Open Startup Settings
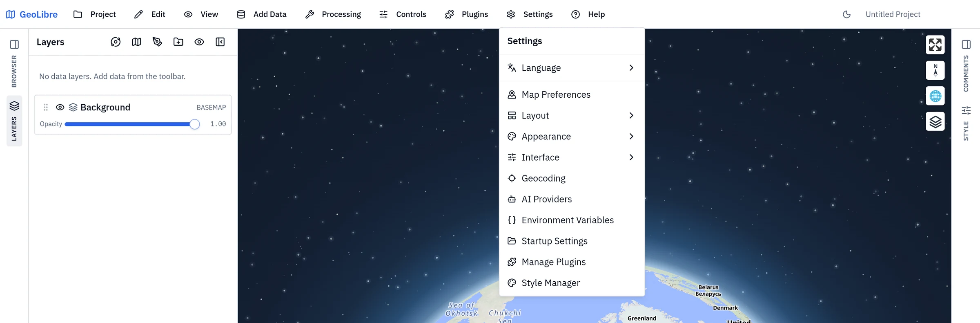The width and height of the screenshot is (980, 323). point(572,241)
